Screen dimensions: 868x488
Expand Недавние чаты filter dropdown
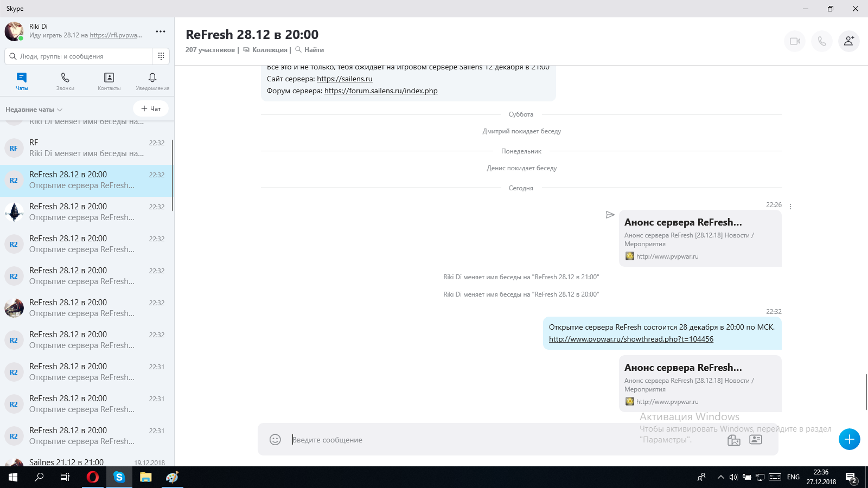[34, 110]
